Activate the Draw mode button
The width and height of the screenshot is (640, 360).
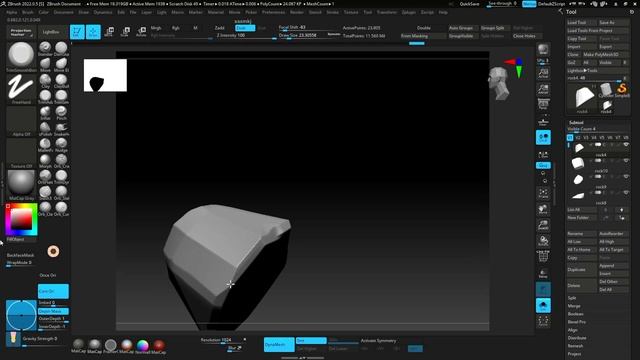click(93, 32)
